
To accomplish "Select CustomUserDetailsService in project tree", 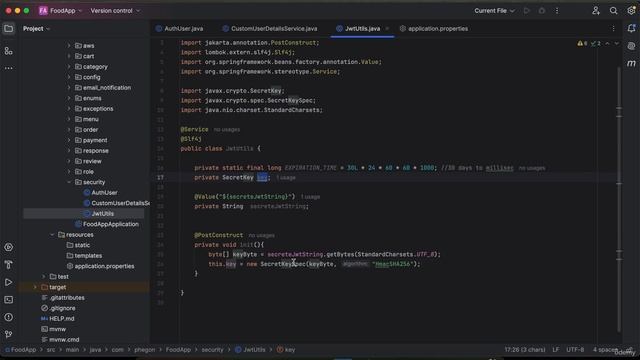I will (117, 203).
